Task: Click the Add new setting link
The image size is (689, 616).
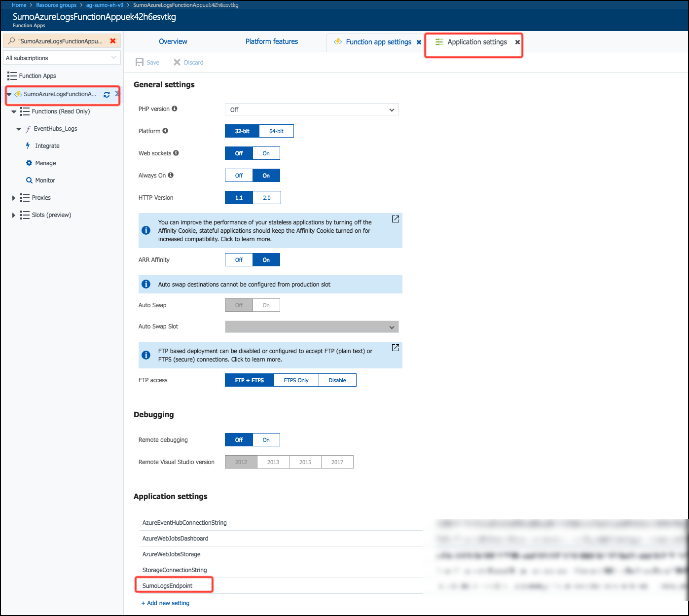Action: point(165,603)
